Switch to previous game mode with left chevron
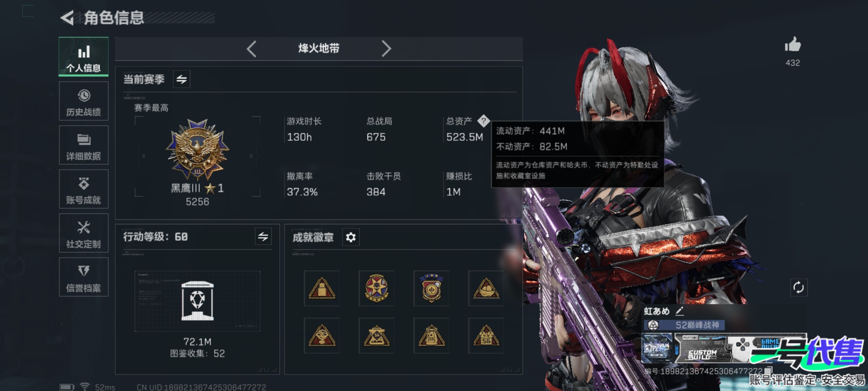Image resolution: width=868 pixels, height=391 pixels. (x=251, y=49)
